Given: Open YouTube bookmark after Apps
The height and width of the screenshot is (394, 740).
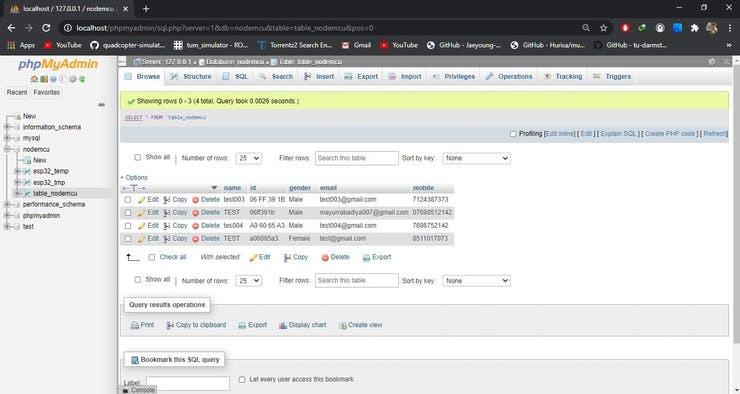Looking at the screenshot, I should 62,45.
